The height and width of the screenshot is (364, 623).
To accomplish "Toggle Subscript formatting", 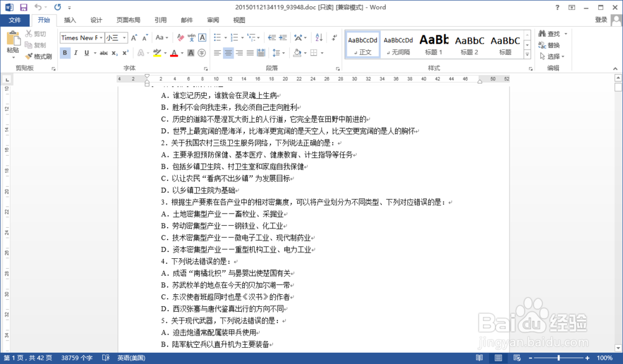I will 115,53.
